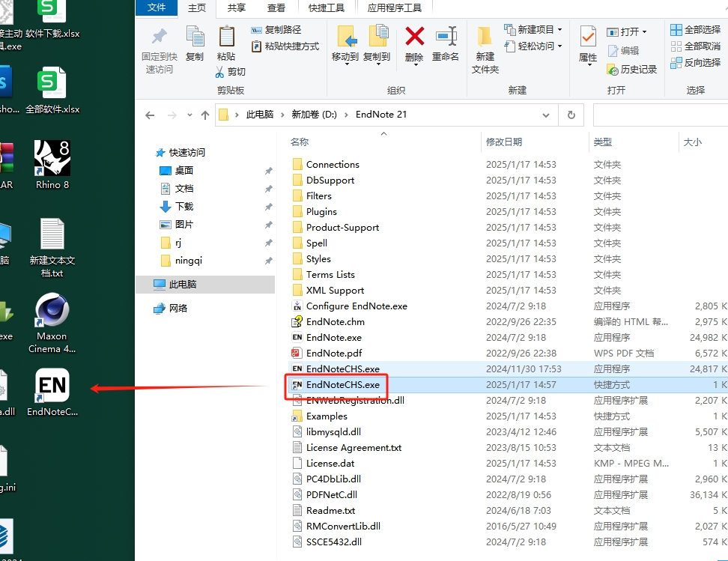Click the Forward navigation arrow
The width and height of the screenshot is (728, 561).
(172, 115)
